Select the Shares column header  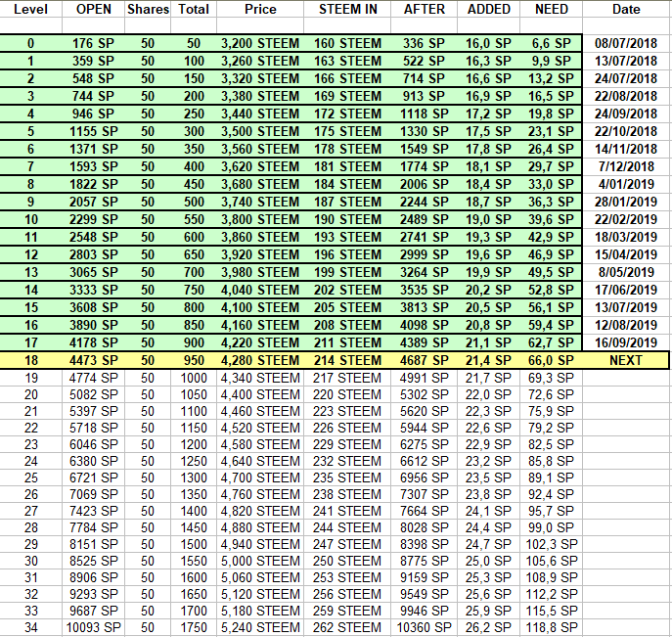(x=148, y=9)
